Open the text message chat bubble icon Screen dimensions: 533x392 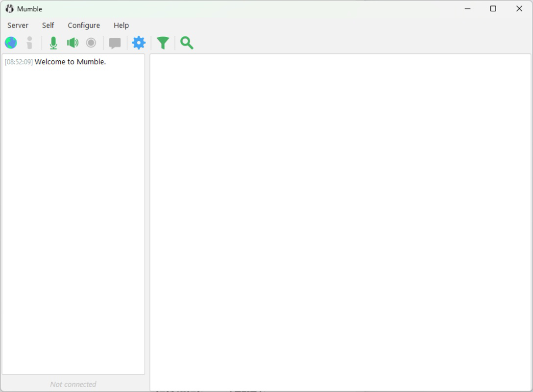(x=115, y=43)
